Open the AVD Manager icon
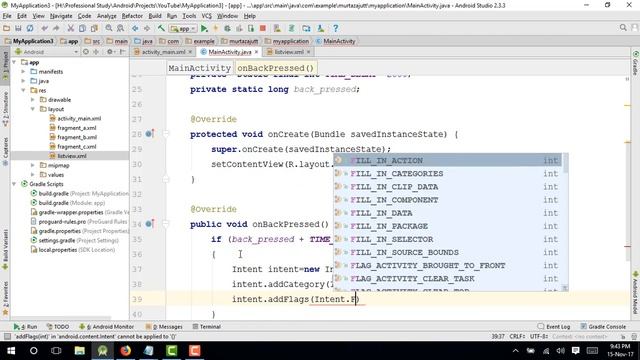640x360 pixels. click(277, 29)
